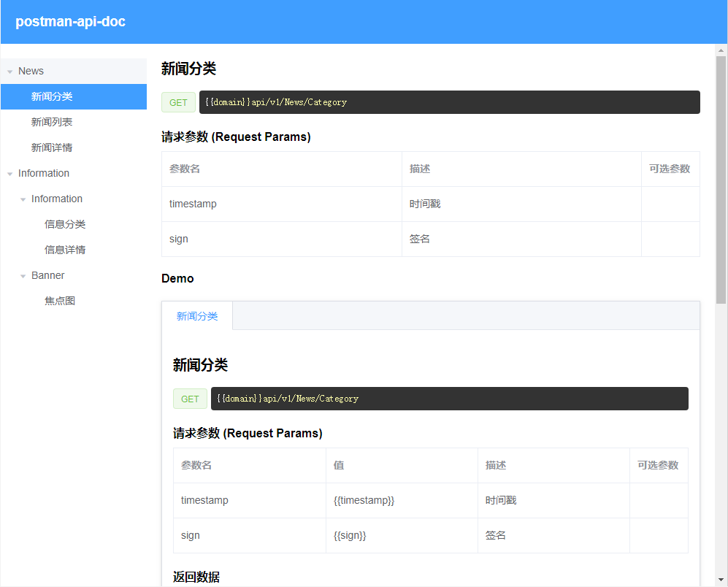Click the GET badge inside the Demo panel
The height and width of the screenshot is (587, 728).
190,399
